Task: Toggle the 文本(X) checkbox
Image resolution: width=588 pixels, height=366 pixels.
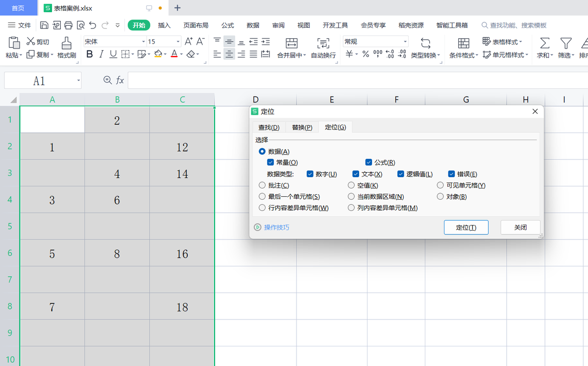Action: tap(356, 174)
